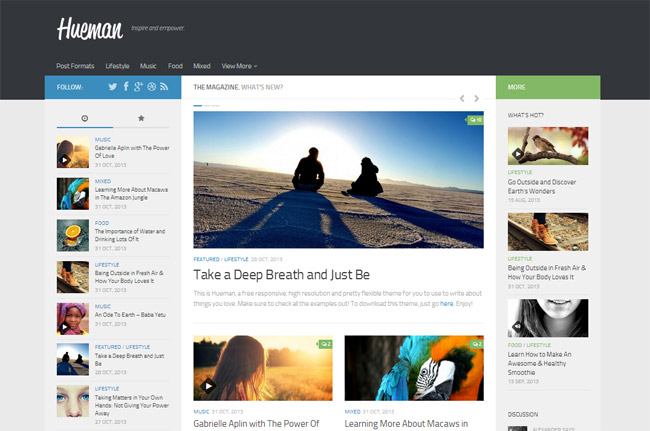Image resolution: width=650 pixels, height=431 pixels.
Task: Open Mixed menu item
Action: (202, 66)
